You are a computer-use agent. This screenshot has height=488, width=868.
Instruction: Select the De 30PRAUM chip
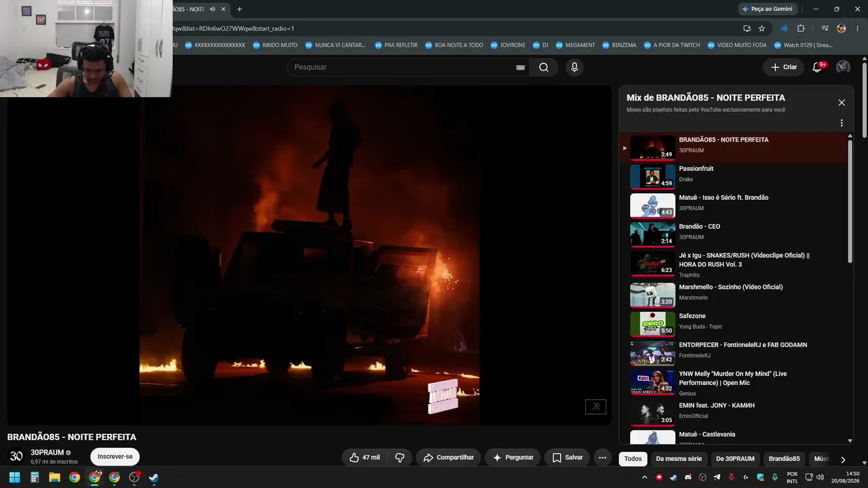point(735,459)
